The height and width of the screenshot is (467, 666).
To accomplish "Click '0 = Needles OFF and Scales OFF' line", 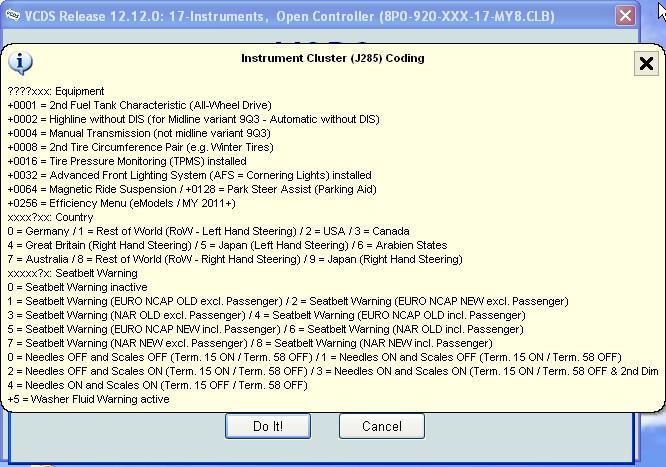I will tap(314, 358).
